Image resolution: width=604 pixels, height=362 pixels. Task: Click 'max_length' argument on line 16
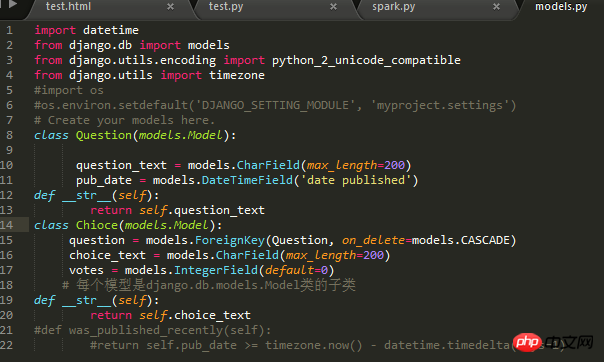tap(320, 255)
